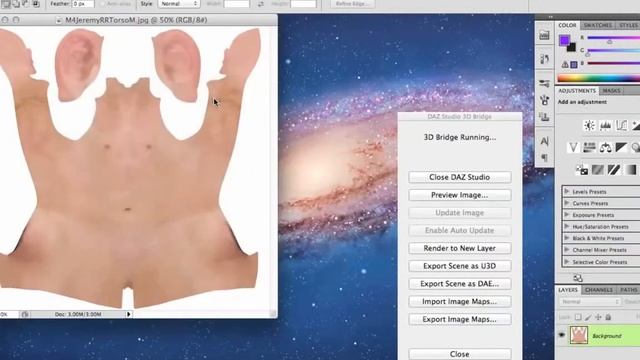Image resolution: width=640 pixels, height=360 pixels.
Task: Select the Adjustments tab
Action: (577, 91)
